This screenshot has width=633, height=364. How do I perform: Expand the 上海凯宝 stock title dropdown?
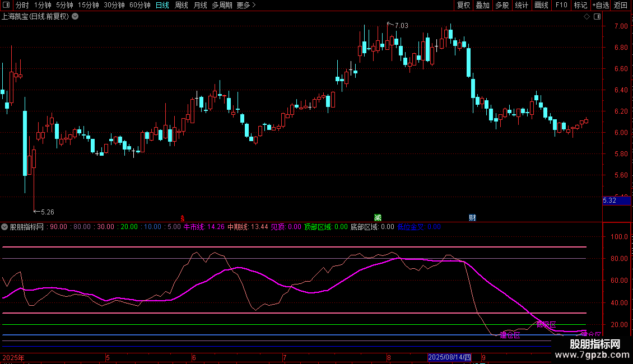(x=75, y=16)
